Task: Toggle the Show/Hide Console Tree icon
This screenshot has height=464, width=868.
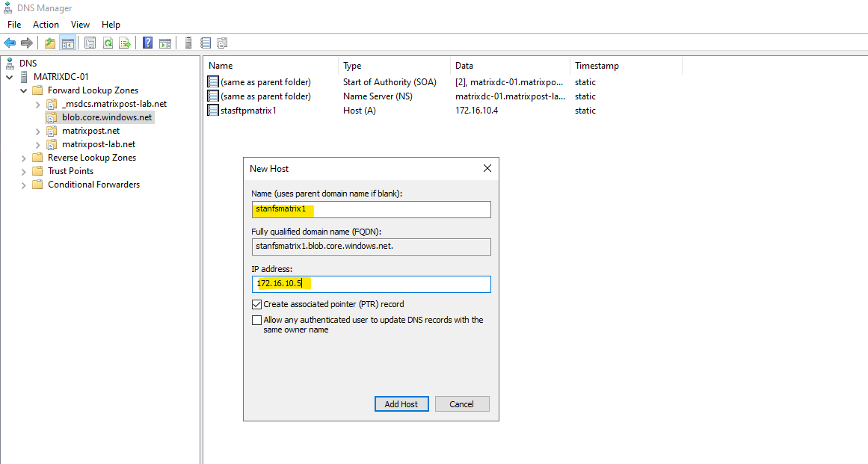Action: pyautogui.click(x=67, y=43)
